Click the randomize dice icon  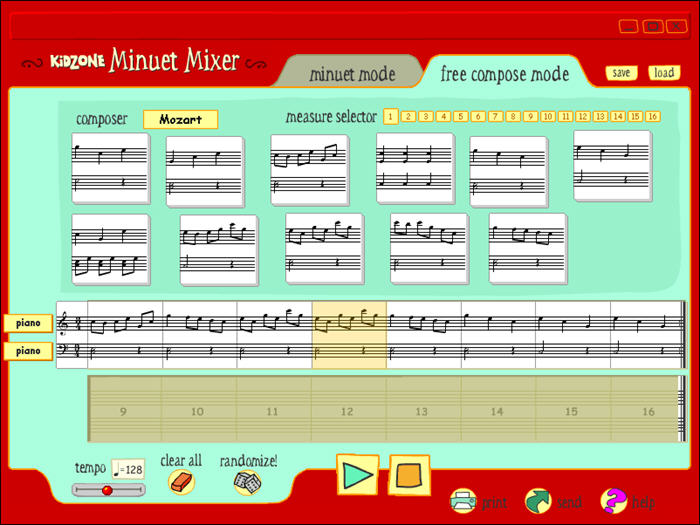click(247, 482)
